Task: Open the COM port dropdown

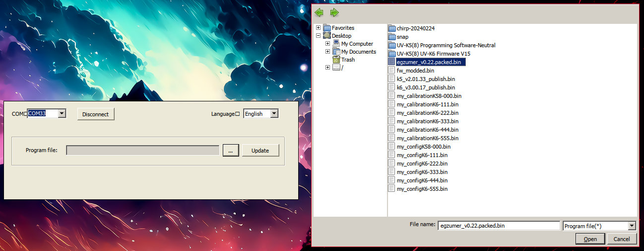Action: [x=62, y=114]
